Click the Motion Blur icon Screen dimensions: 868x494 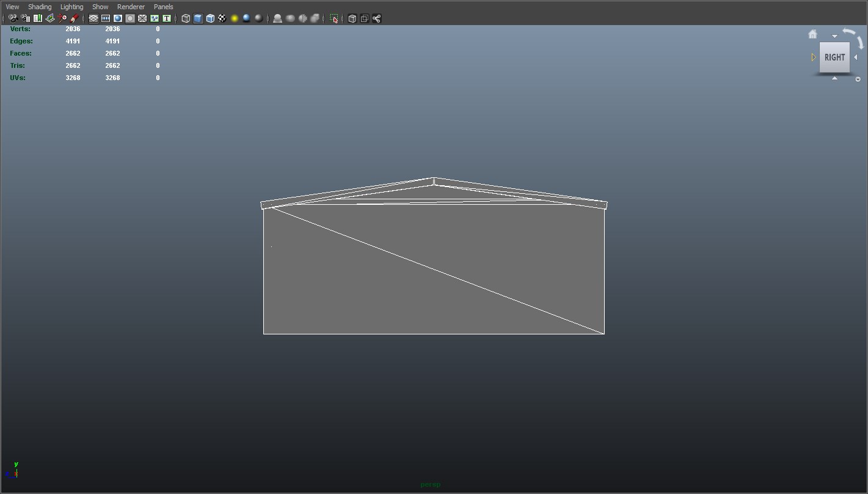pyautogui.click(x=290, y=18)
